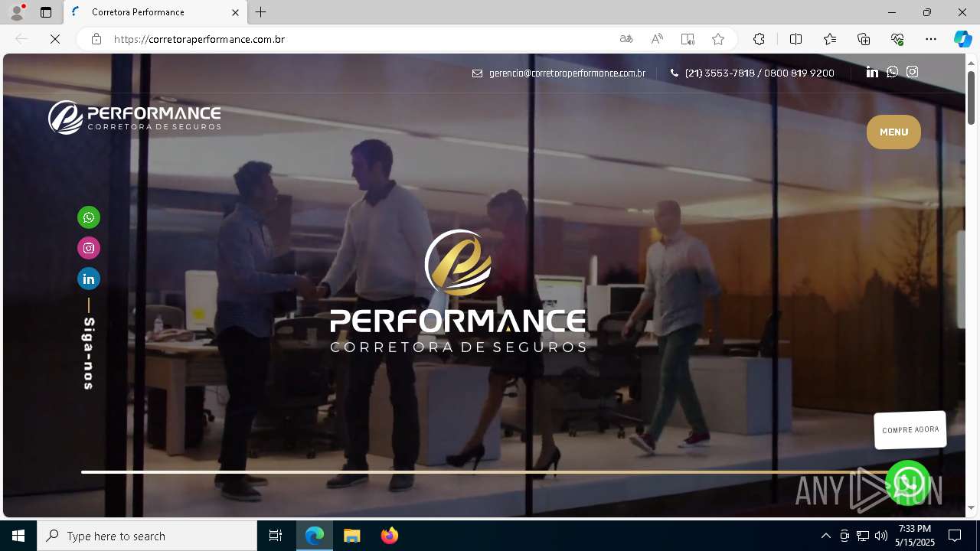The width and height of the screenshot is (980, 551).
Task: Click the COMPRE AGORA button
Action: pos(910,430)
